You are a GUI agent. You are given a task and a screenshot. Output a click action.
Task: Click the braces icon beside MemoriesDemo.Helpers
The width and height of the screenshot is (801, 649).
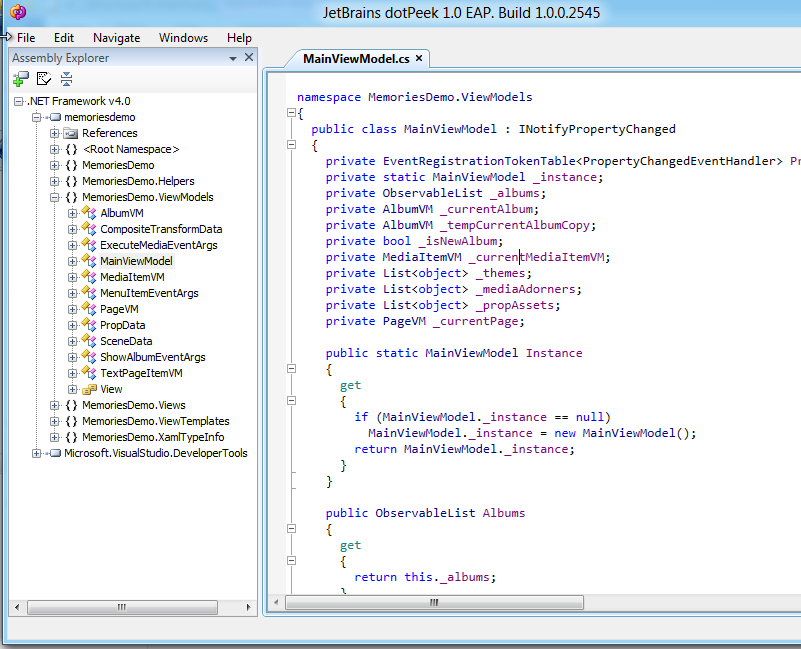(x=72, y=181)
